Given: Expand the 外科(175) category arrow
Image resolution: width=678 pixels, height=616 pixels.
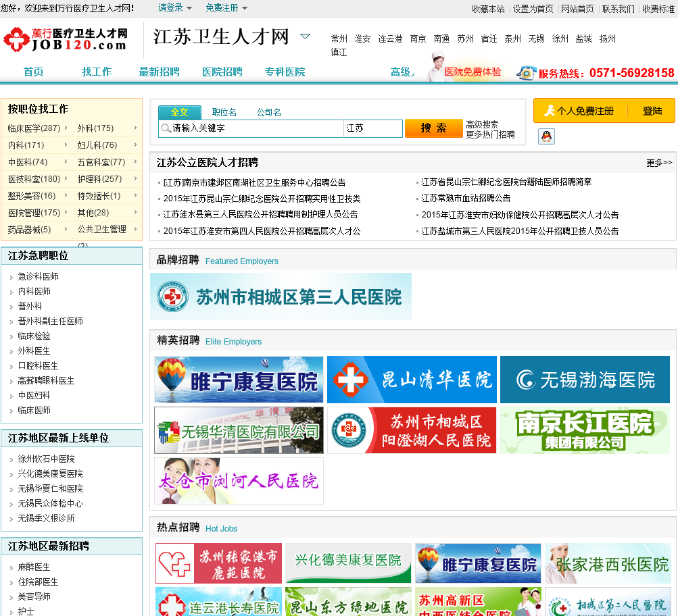Looking at the screenshot, I should [135, 128].
